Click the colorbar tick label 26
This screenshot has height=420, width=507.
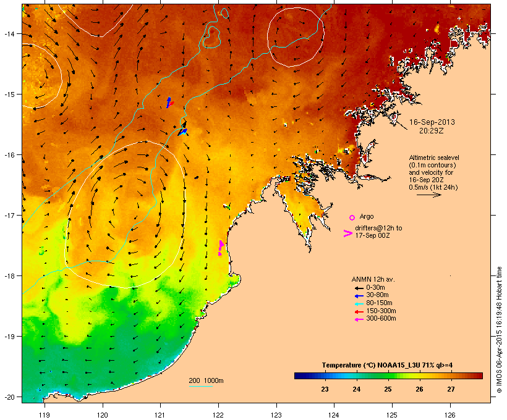[419, 389]
